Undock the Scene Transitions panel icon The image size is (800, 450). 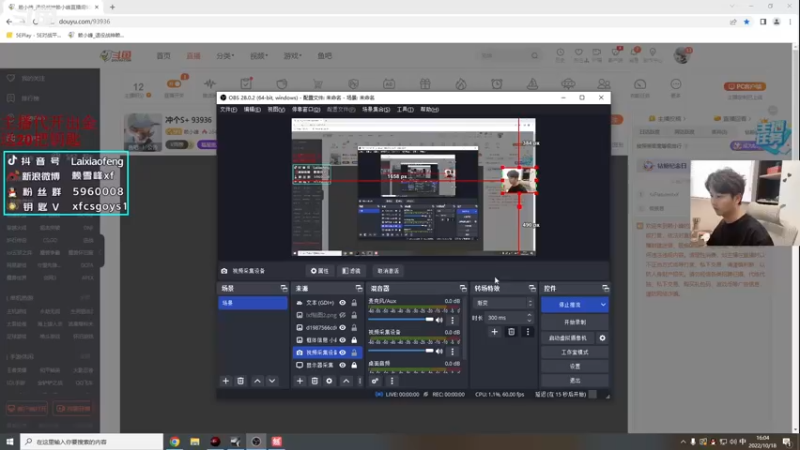click(532, 288)
